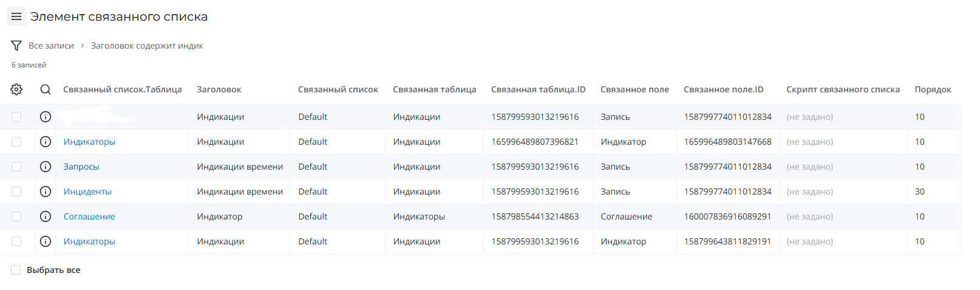The image size is (980, 290).
Task: Open list settings gear icon
Action: (16, 89)
